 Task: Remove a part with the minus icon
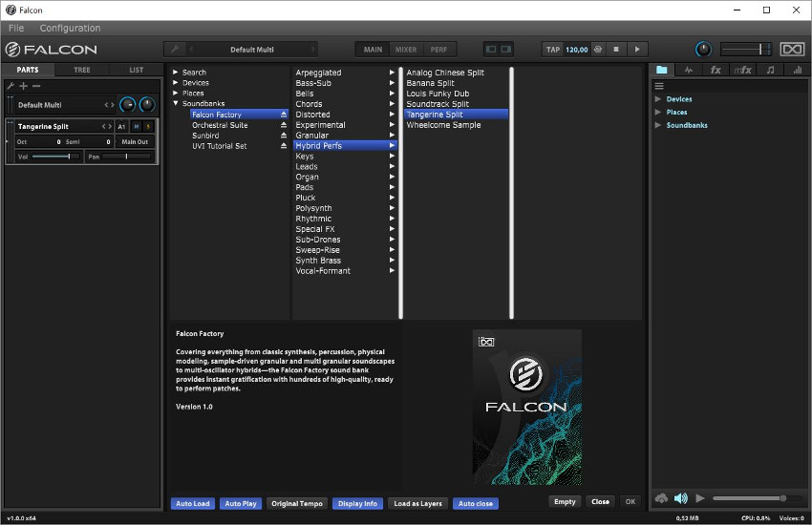pyautogui.click(x=35, y=86)
